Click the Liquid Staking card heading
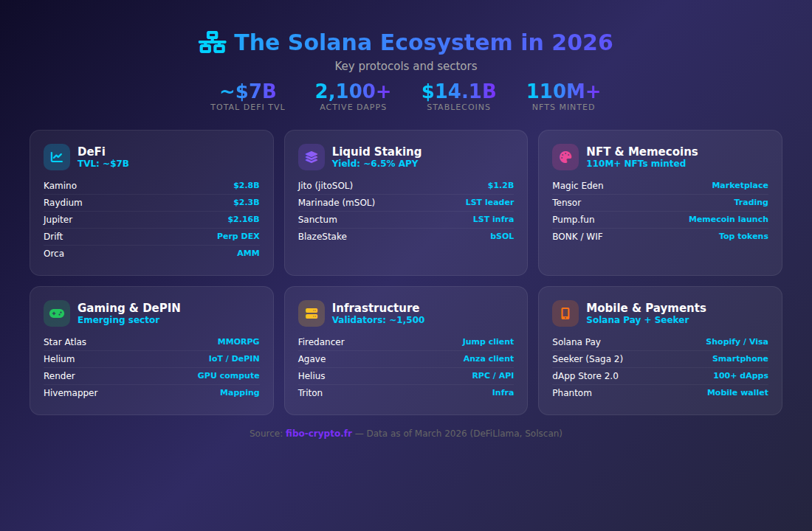This screenshot has height=531, width=812. (376, 151)
